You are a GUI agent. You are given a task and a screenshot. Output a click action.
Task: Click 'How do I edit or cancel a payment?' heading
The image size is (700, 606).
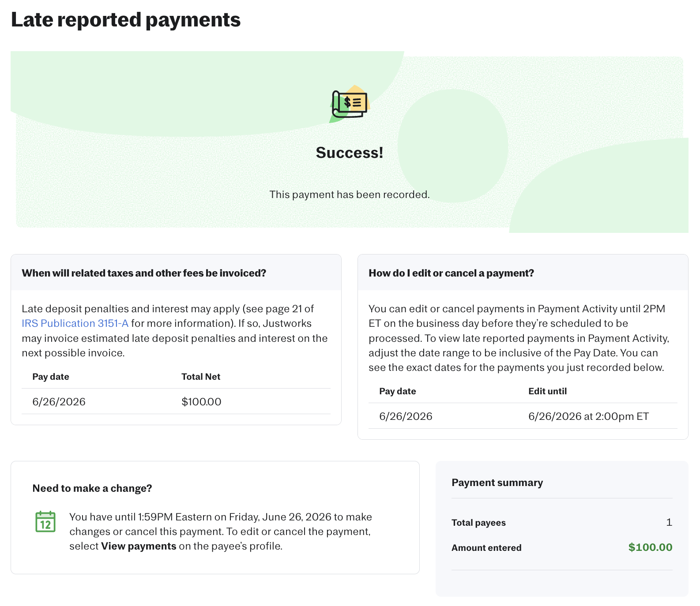click(x=451, y=273)
